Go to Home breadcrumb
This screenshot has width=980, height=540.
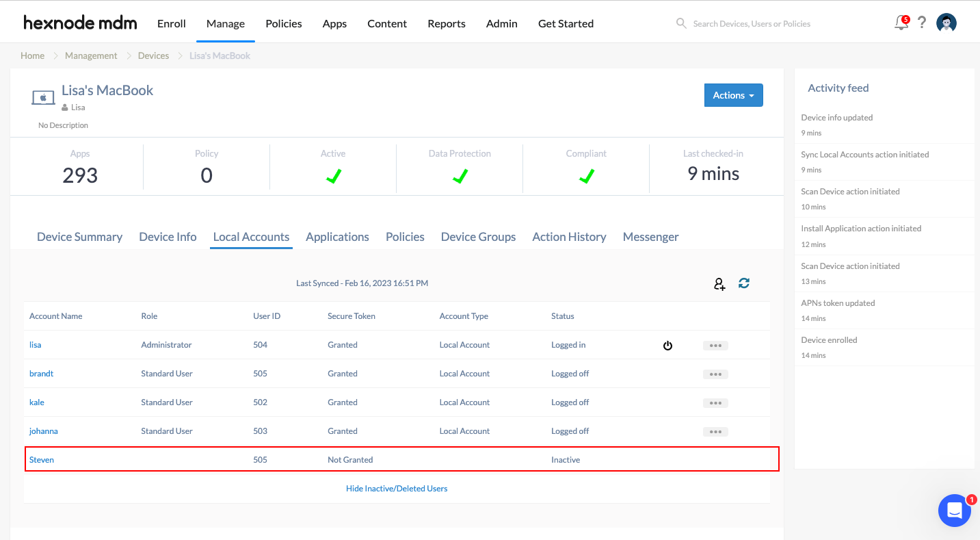tap(32, 55)
